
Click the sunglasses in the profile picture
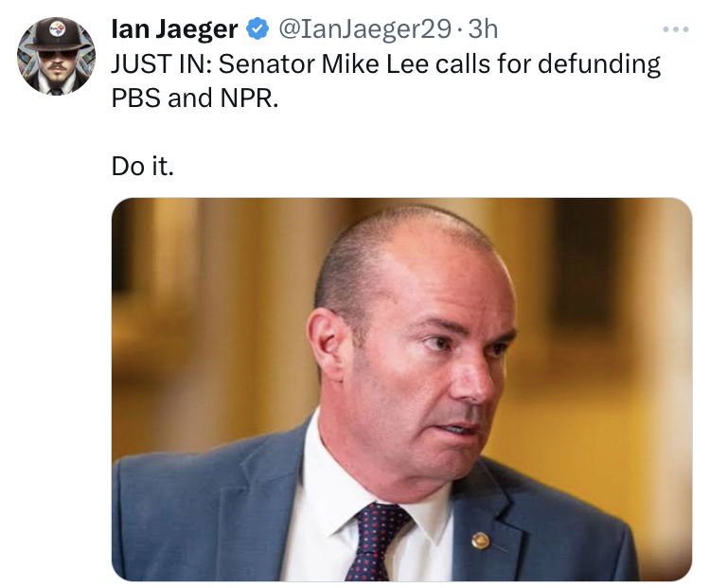click(58, 54)
